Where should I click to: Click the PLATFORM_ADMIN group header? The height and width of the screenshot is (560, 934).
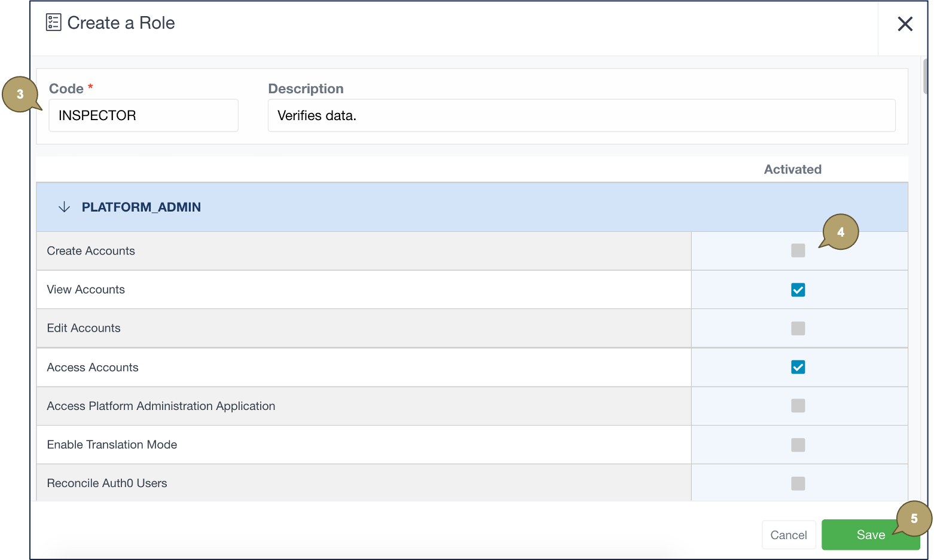(141, 207)
